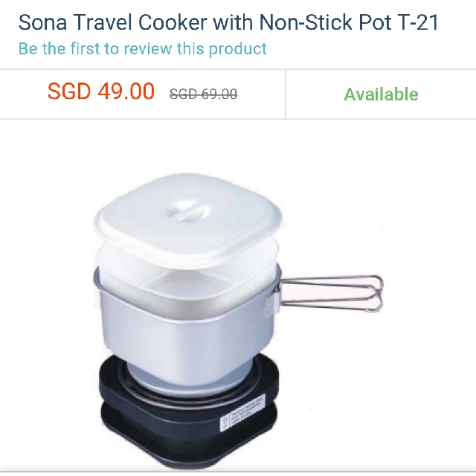The width and height of the screenshot is (476, 476).
Task: Click the Sona Travel Cooker product title
Action: [228, 22]
